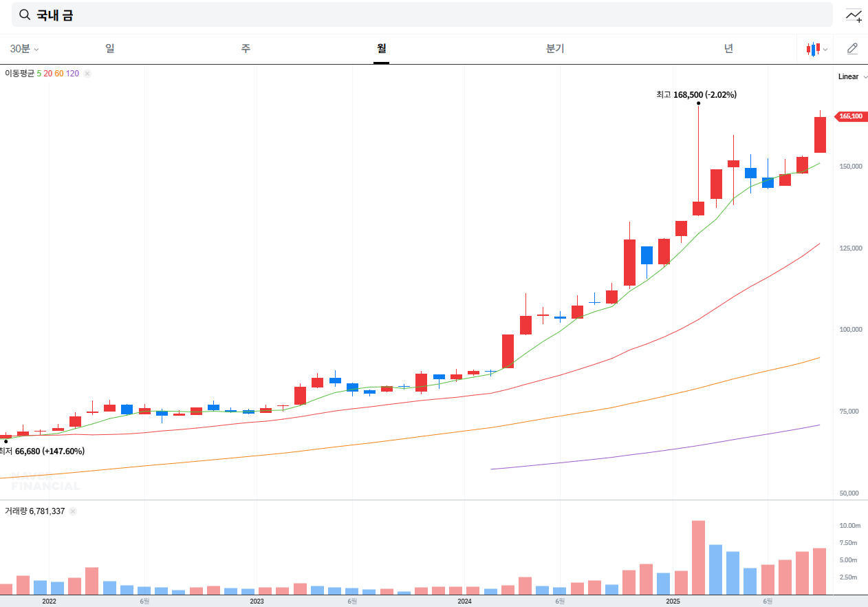Switch to the 분기 quarterly tab
The height and width of the screenshot is (607, 868).
(555, 48)
